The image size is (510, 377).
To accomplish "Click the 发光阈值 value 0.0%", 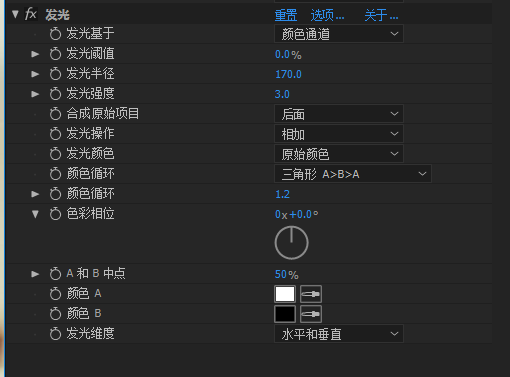I will [288, 54].
